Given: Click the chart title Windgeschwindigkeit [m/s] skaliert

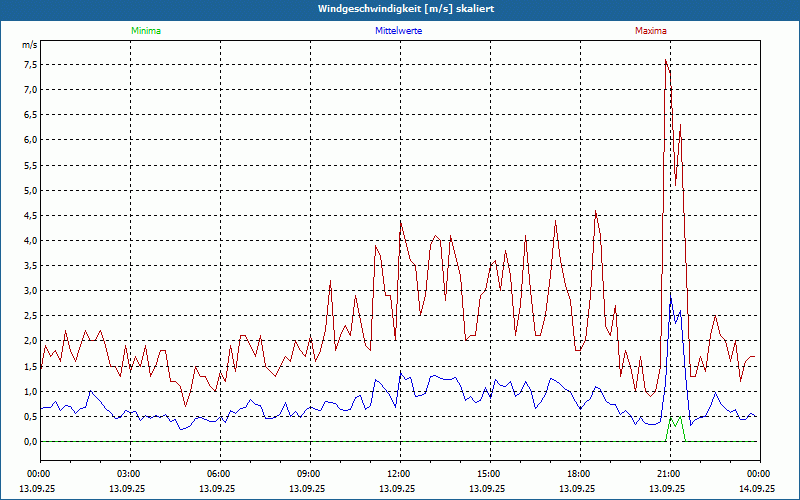Looking at the screenshot, I should (406, 9).
